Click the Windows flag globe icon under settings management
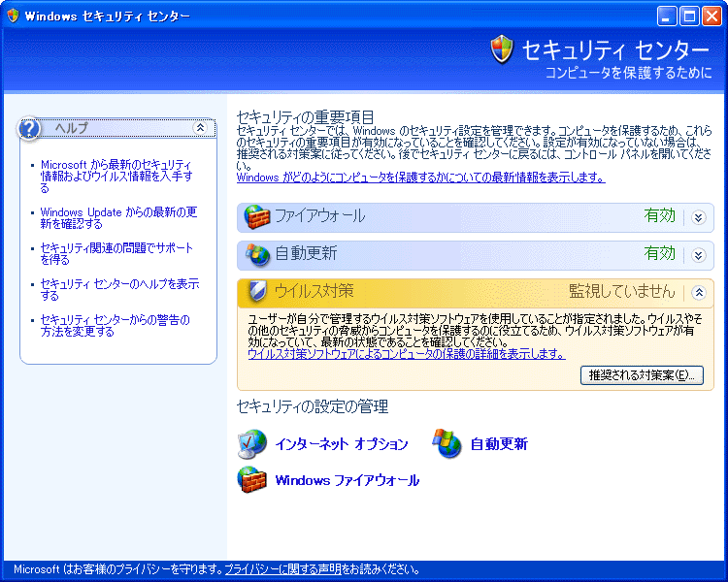 point(447,443)
